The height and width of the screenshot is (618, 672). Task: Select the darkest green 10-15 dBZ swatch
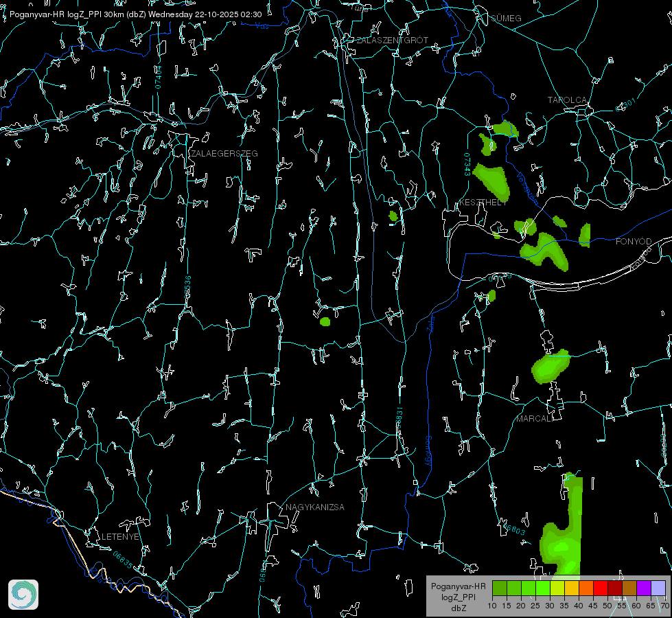pos(500,588)
